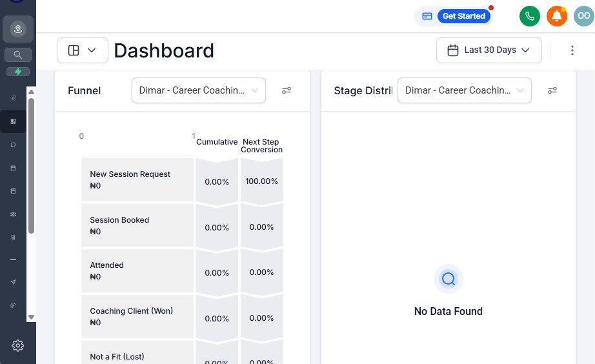The width and height of the screenshot is (595, 364).
Task: Select the Dashboard grid sidebar icon
Action: coord(14,121)
